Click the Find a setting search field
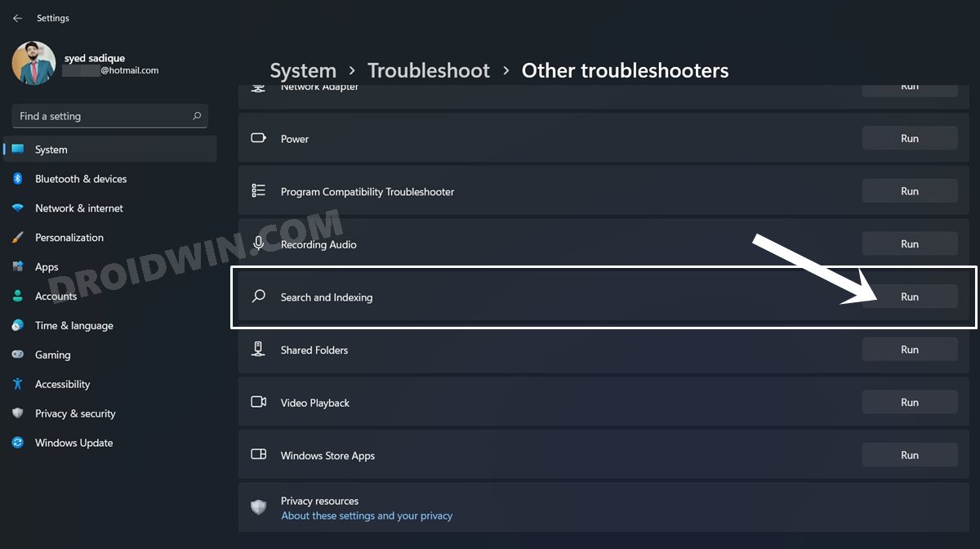The height and width of the screenshot is (549, 980). [x=109, y=116]
